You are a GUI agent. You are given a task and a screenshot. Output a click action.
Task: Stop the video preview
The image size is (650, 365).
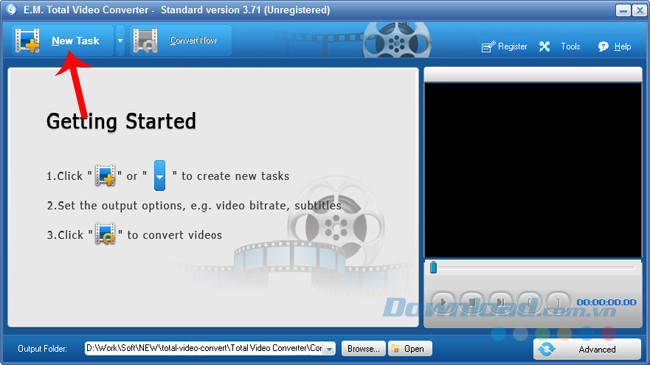tap(472, 302)
